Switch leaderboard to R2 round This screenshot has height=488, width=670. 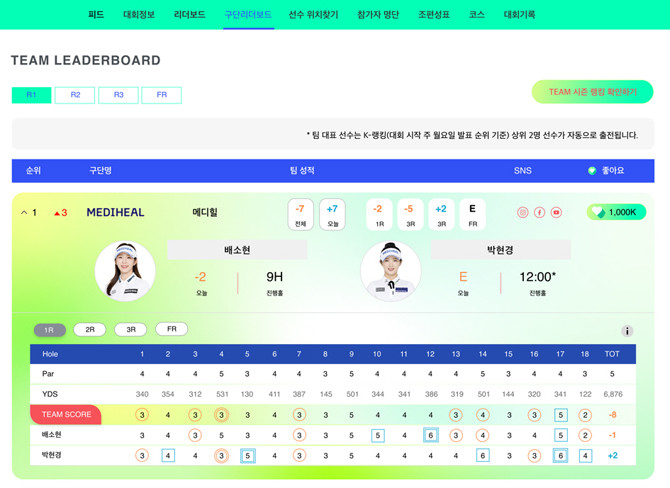(75, 95)
